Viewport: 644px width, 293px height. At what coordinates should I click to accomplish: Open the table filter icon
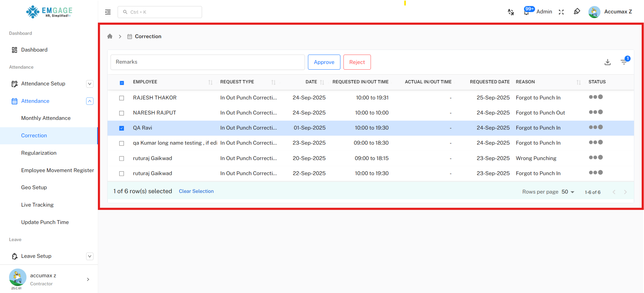pos(624,62)
